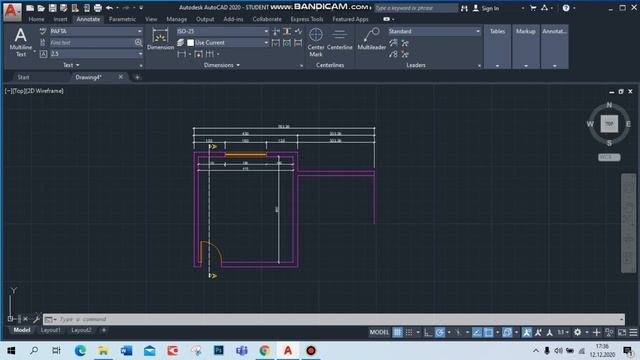The width and height of the screenshot is (640, 360).
Task: Expand the Dimensions panel
Action: 222,65
